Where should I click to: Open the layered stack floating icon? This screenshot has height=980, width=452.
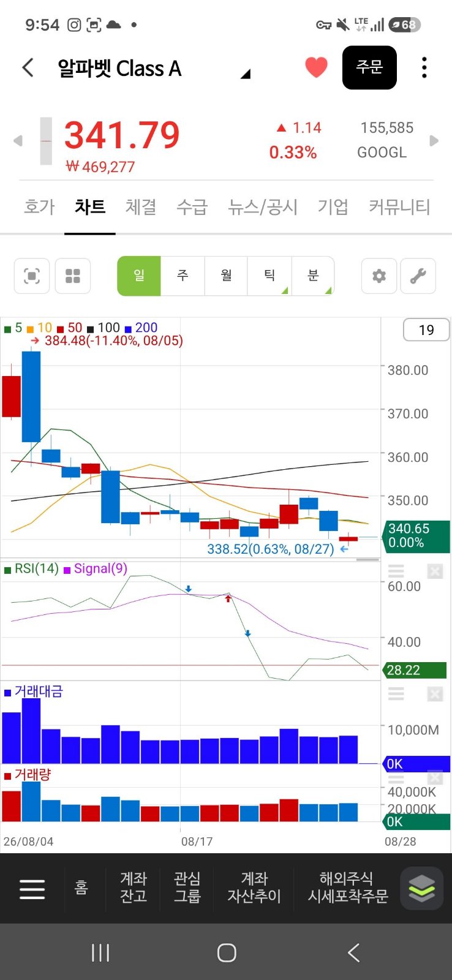421,888
